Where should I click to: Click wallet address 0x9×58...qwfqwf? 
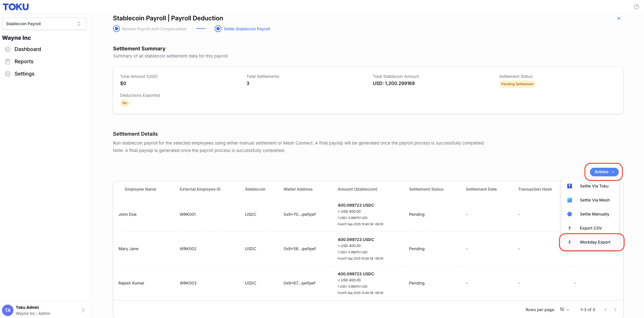pyautogui.click(x=300, y=249)
